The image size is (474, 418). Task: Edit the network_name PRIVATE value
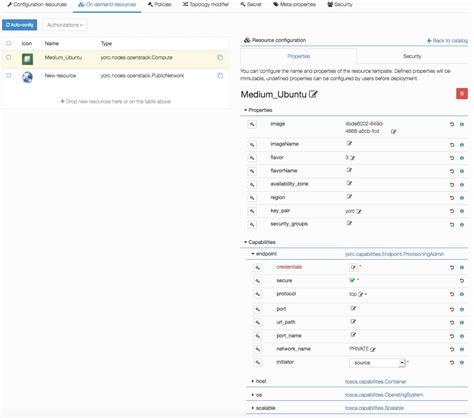pos(373,349)
